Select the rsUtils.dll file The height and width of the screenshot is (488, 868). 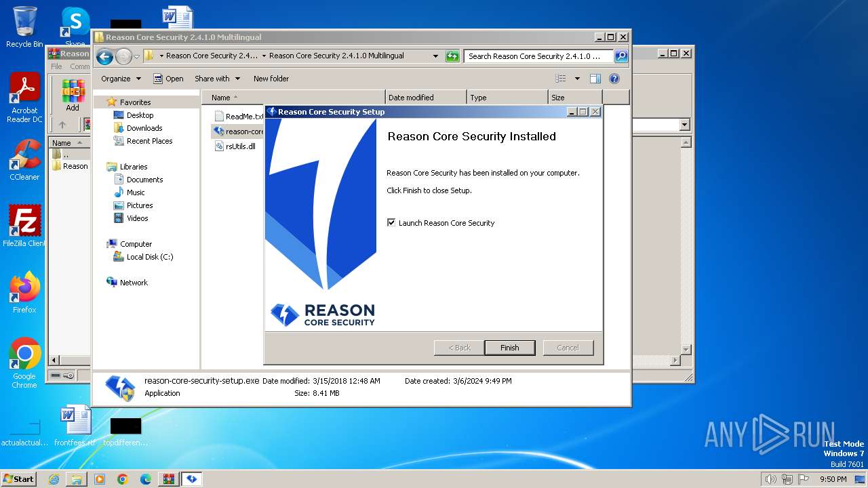[235, 146]
